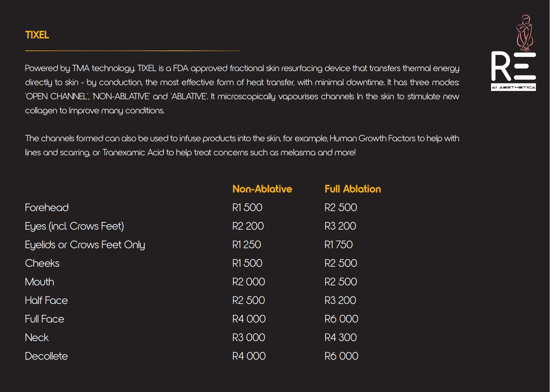Click the Full Face treatment label
The width and height of the screenshot is (550, 392).
45,319
